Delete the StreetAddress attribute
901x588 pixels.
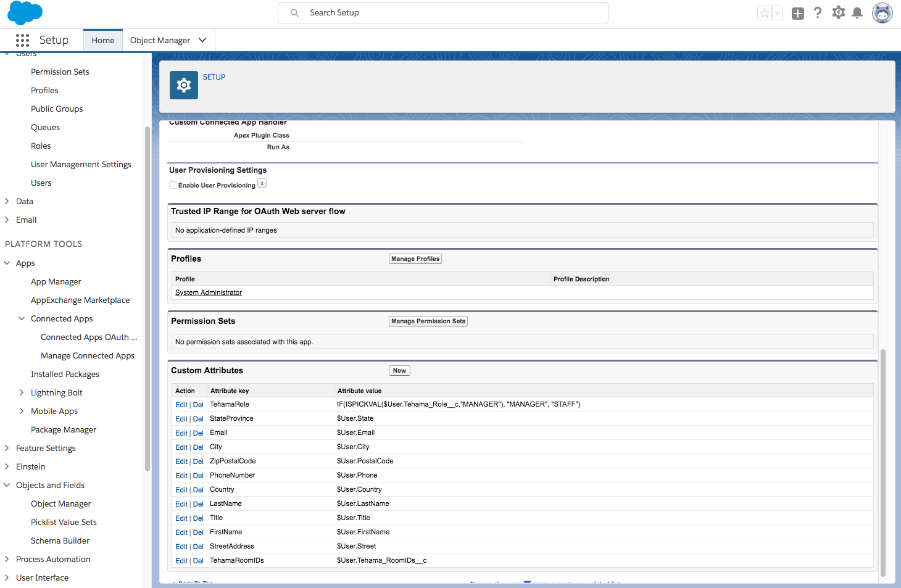tap(198, 547)
